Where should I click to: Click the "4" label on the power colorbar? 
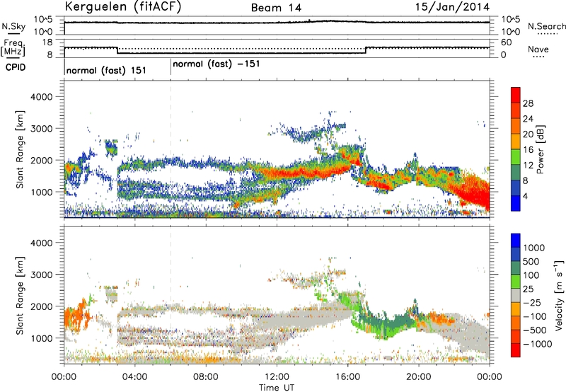525,197
